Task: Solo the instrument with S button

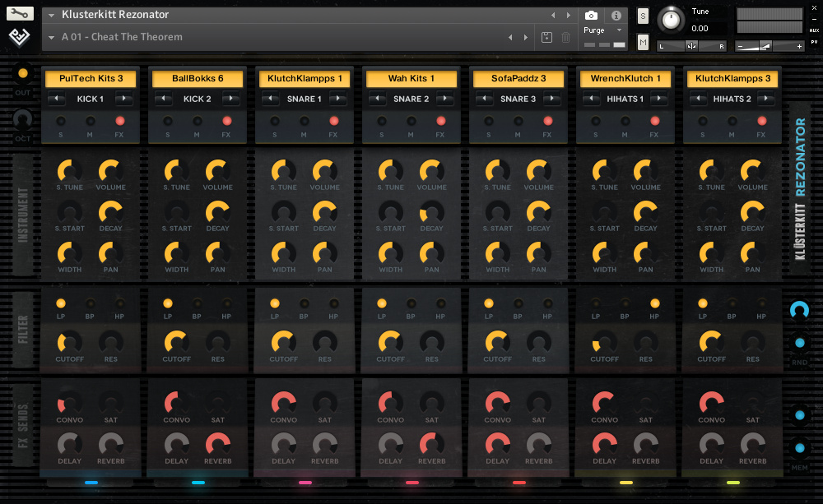Action: point(643,16)
